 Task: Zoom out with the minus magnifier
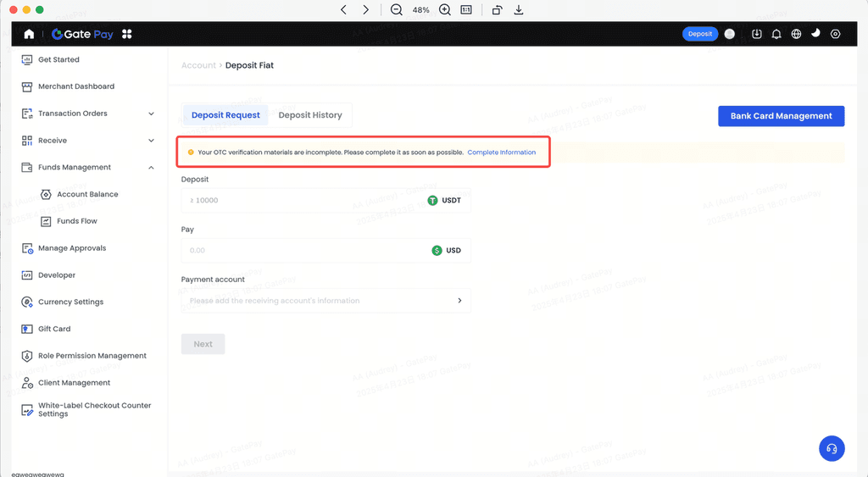tap(396, 10)
